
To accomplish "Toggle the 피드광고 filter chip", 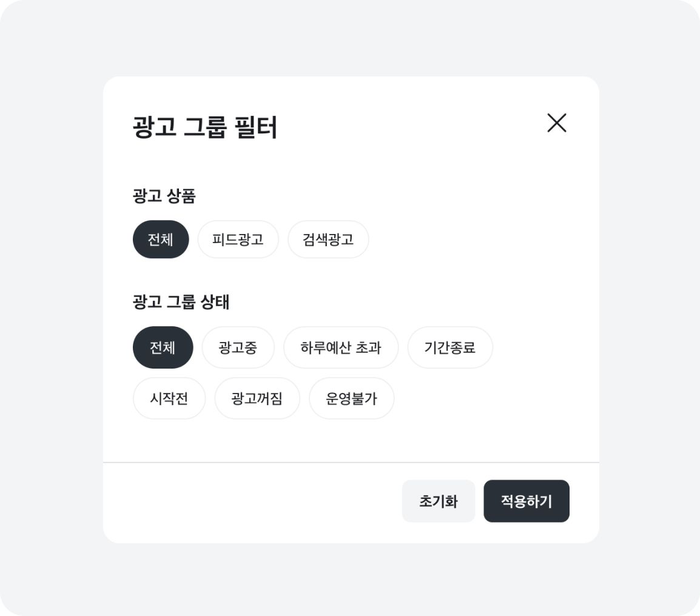I will coord(238,239).
